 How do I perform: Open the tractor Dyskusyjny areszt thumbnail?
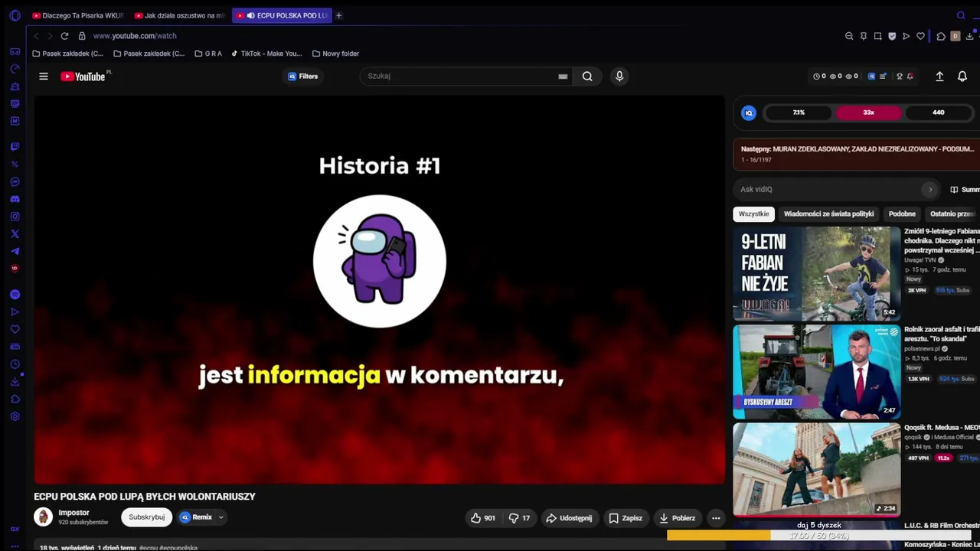(x=816, y=372)
